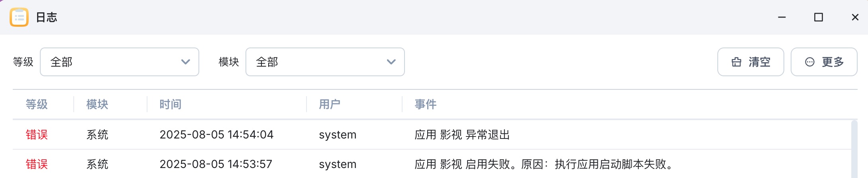This screenshot has width=868, height=178.
Task: Click the 用户 column header
Action: (330, 104)
